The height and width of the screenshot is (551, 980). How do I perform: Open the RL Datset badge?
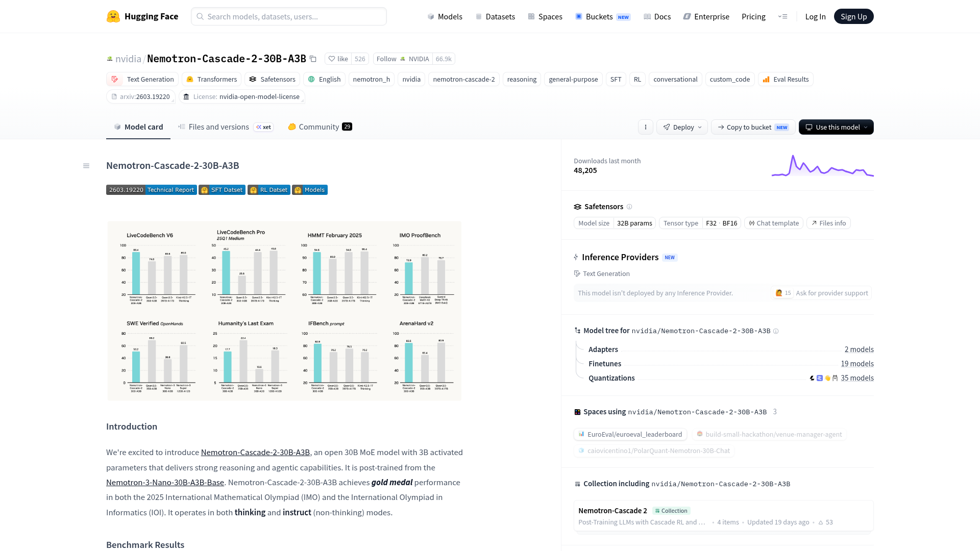click(x=269, y=190)
